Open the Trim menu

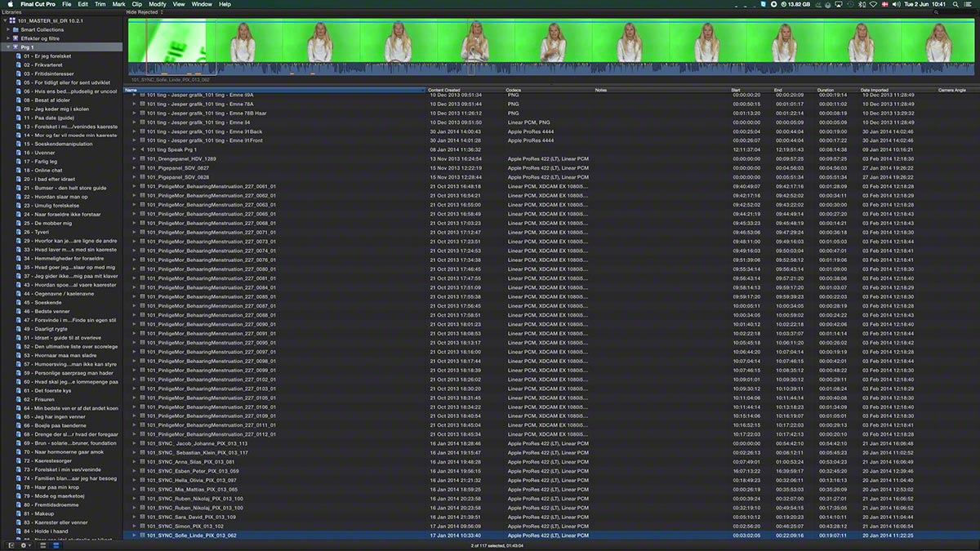(100, 4)
